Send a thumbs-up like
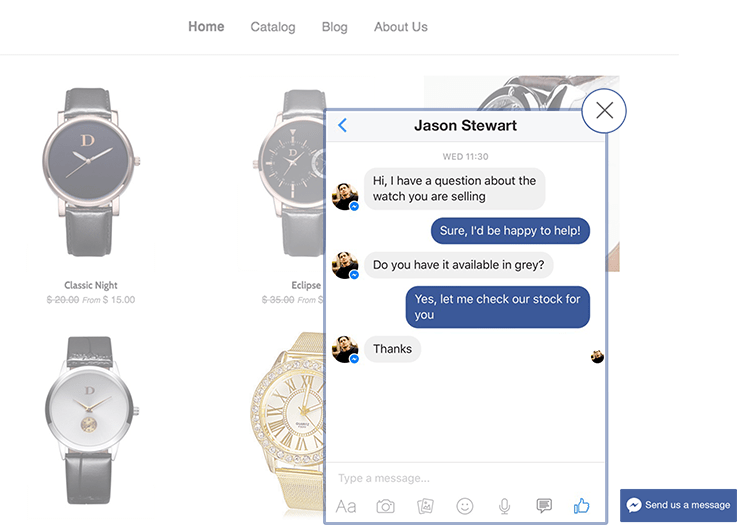This screenshot has width=751, height=526. pyautogui.click(x=581, y=505)
